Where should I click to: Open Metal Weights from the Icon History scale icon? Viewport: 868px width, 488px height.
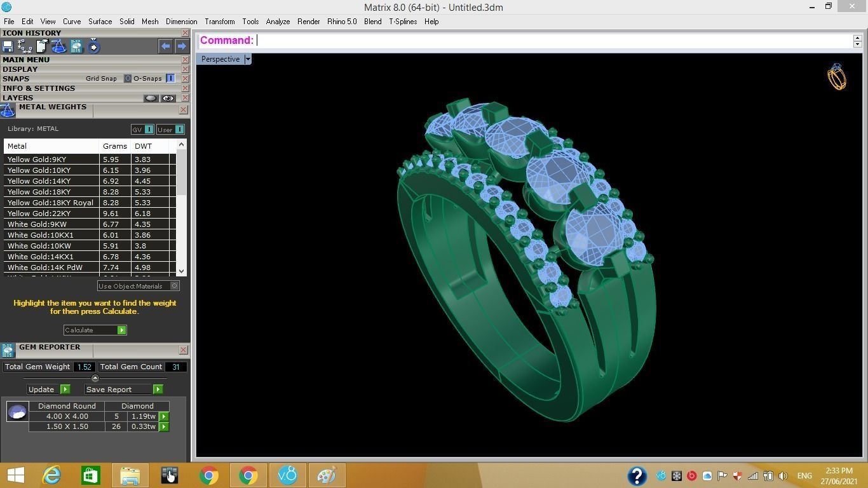[59, 46]
